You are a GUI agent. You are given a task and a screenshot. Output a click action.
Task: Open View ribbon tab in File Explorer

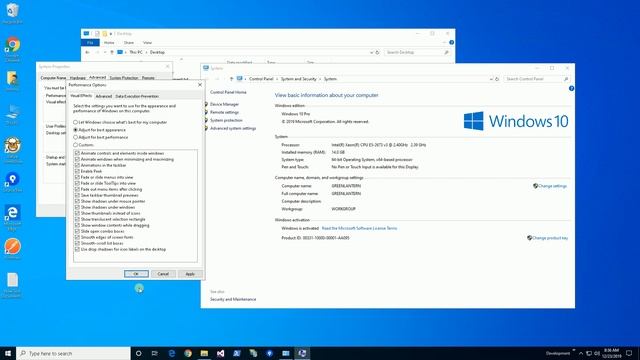click(147, 42)
